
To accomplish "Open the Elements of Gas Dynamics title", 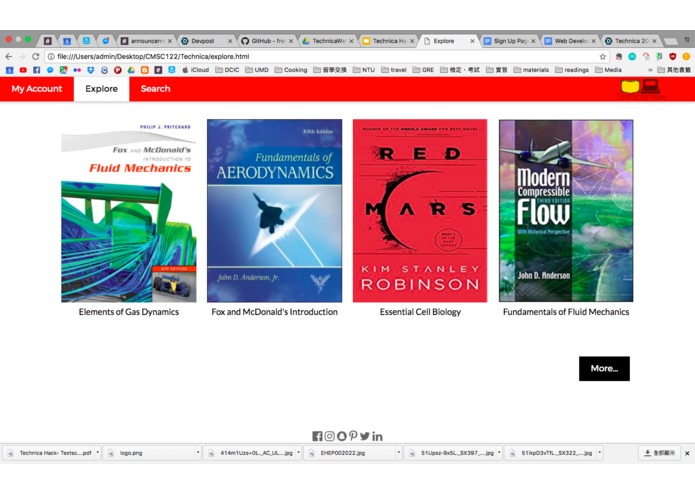I will [129, 311].
